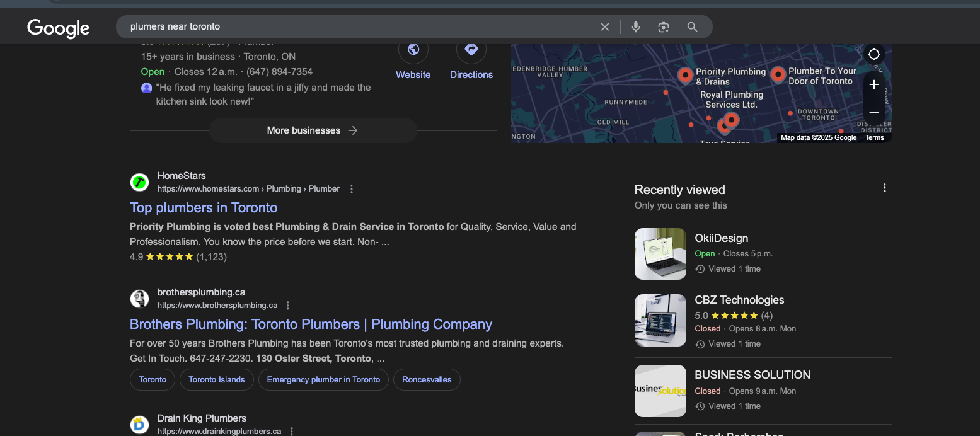The height and width of the screenshot is (436, 980).
Task: Click the Google logo
Action: point(58,28)
